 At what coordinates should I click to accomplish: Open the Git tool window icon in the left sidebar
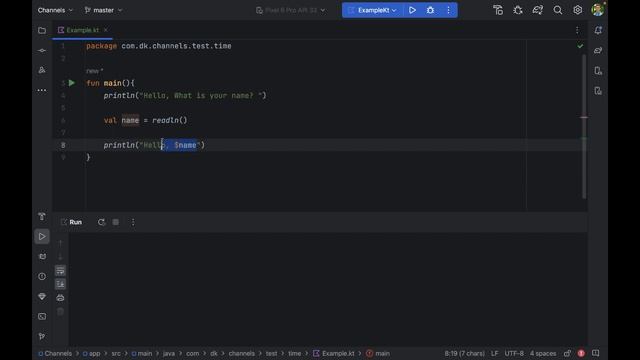click(x=42, y=336)
